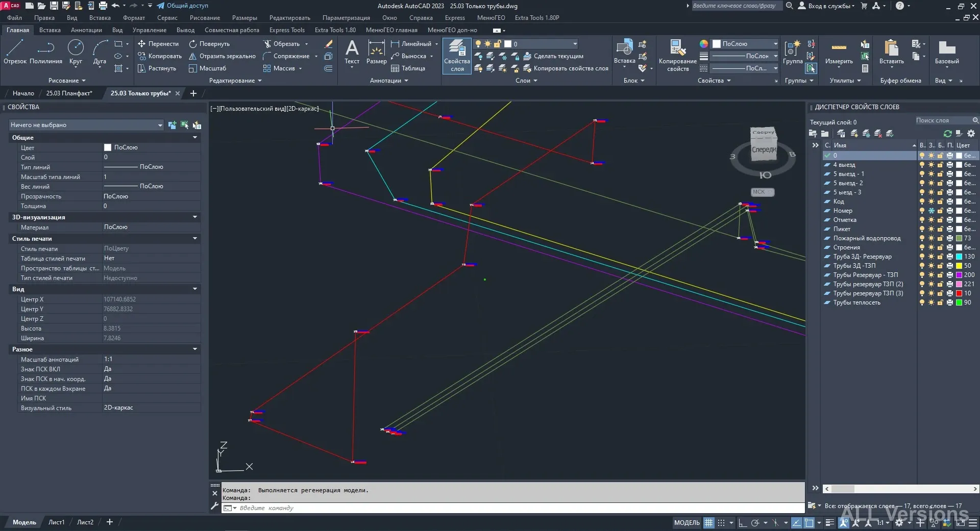Toggle visibility of layer Трубы теплосеть
This screenshot has width=980, height=531.
[x=922, y=302]
